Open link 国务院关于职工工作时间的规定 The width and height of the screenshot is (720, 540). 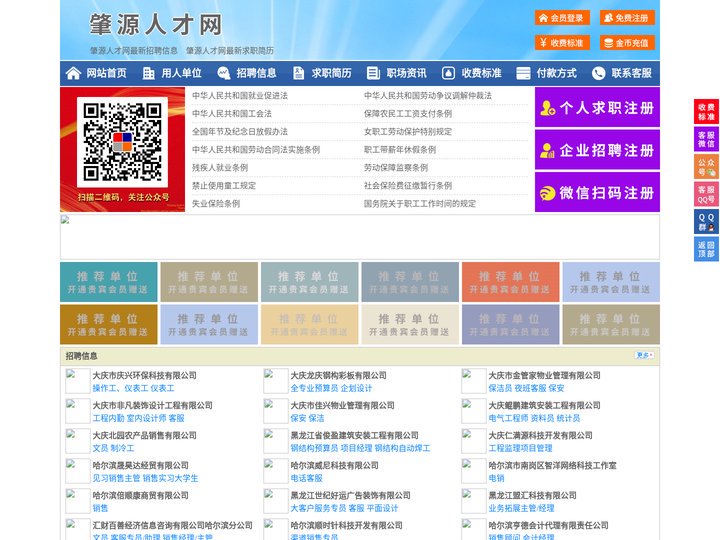pyautogui.click(x=420, y=204)
